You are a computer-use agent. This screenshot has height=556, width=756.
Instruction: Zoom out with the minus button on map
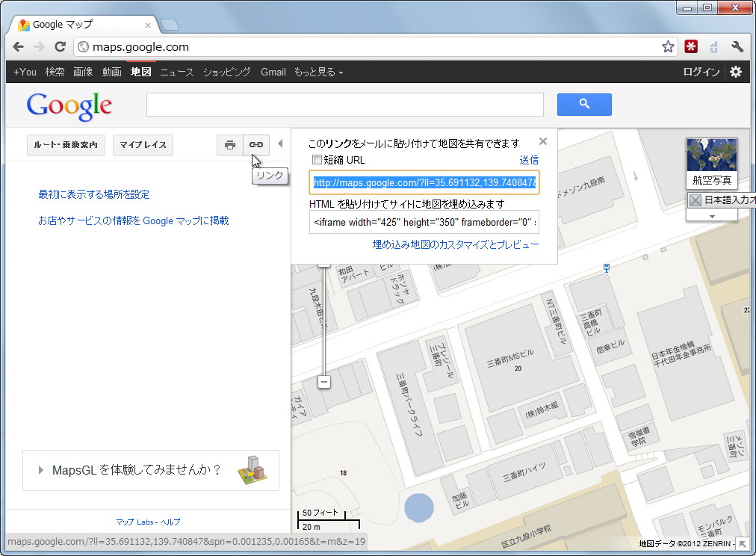point(324,381)
